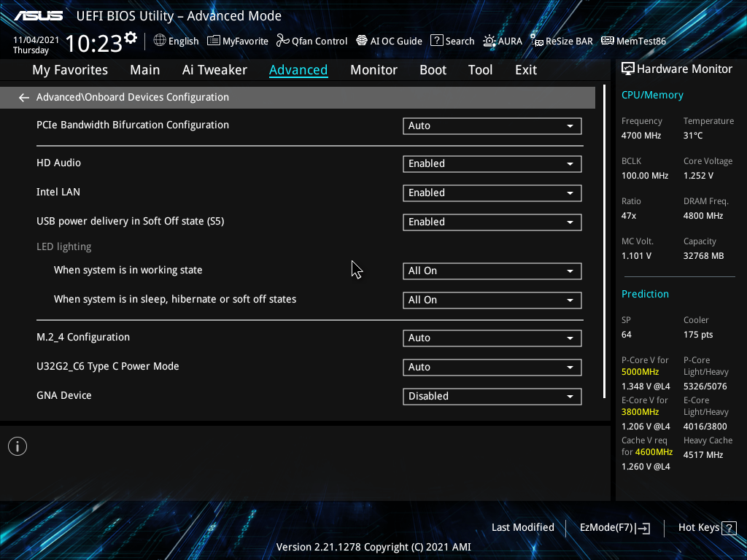Click the ASUS logo

[x=38, y=16]
